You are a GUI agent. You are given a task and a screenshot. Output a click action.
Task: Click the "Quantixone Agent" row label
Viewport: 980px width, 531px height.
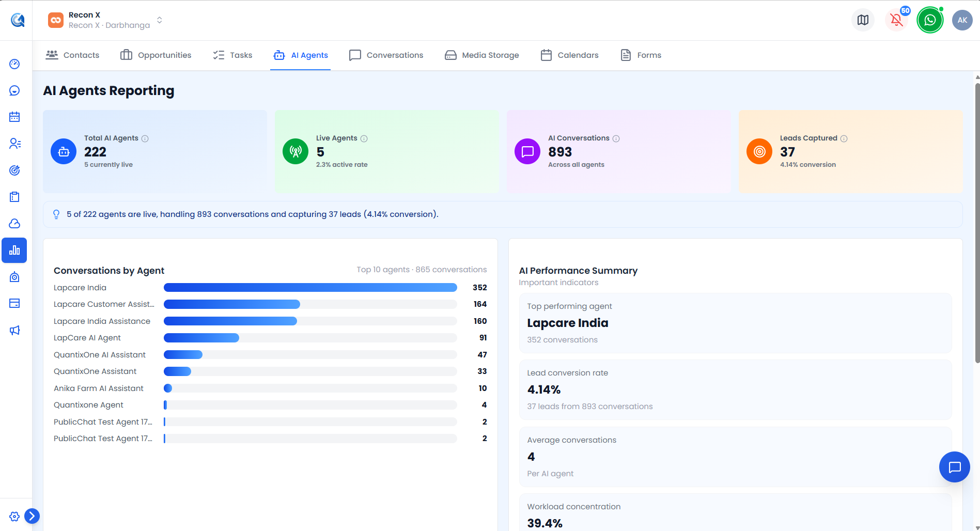(88, 405)
